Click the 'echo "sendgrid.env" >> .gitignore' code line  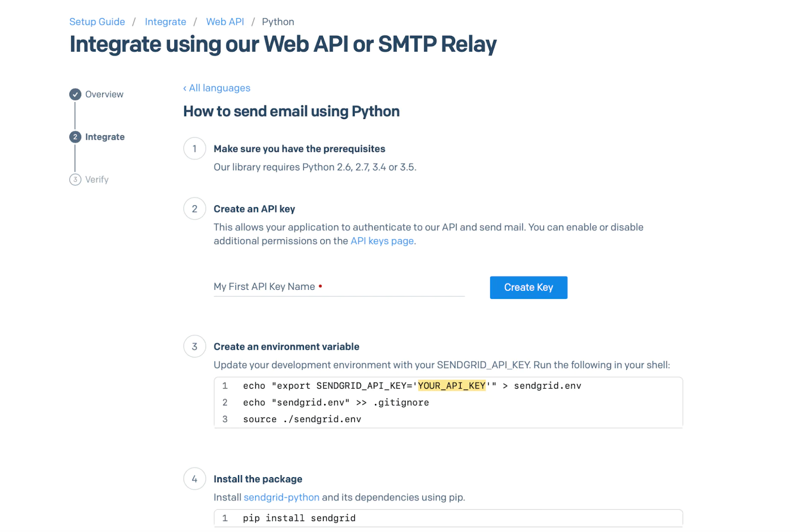(x=336, y=402)
